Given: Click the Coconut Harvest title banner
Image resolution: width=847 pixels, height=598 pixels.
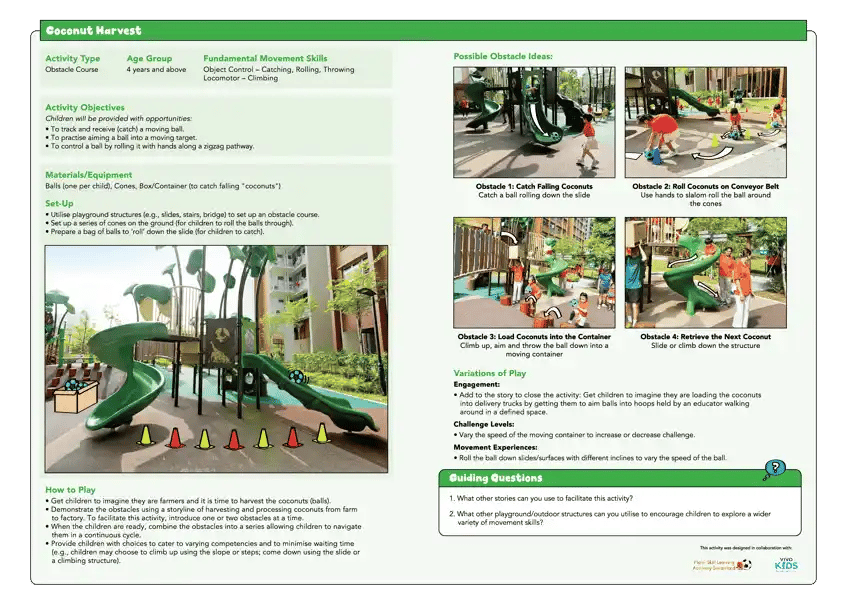Looking at the screenshot, I should [x=92, y=30].
